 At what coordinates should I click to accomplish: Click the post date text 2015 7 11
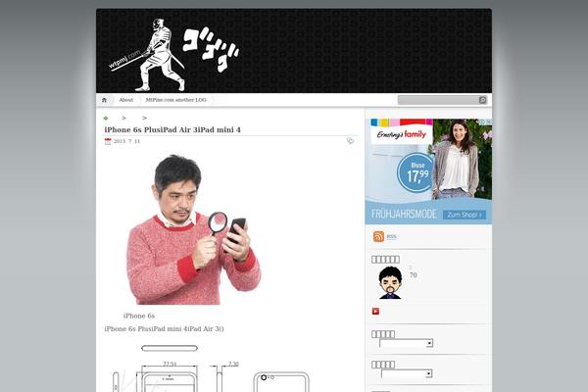tap(126, 141)
